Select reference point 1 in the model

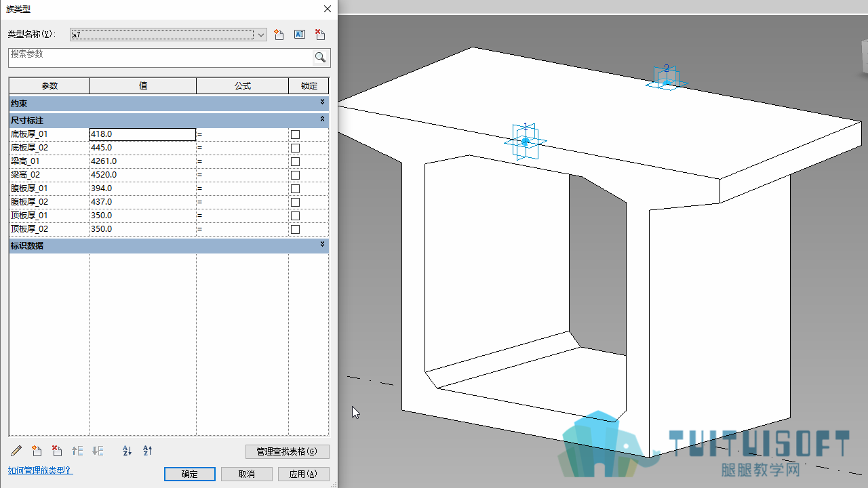coord(525,141)
